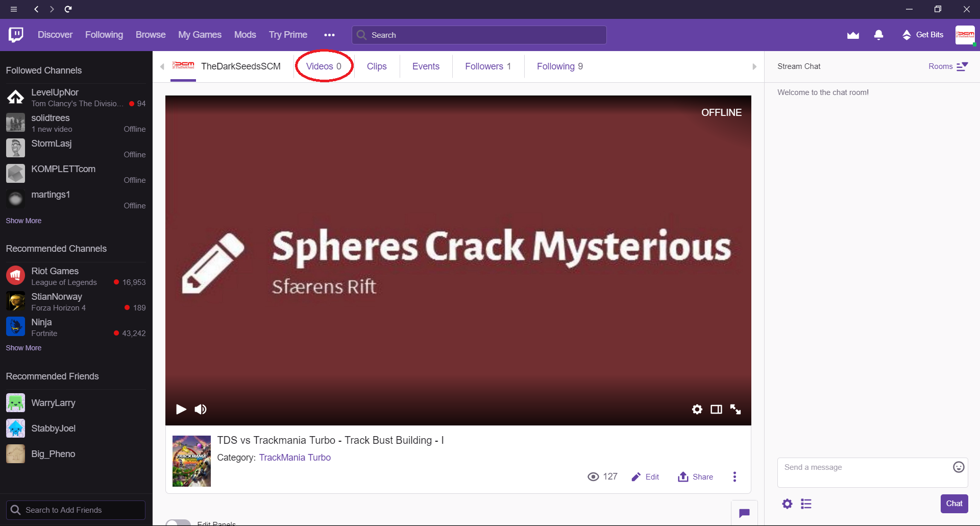Show More under Recommended Channels
This screenshot has height=526, width=980.
tap(23, 348)
